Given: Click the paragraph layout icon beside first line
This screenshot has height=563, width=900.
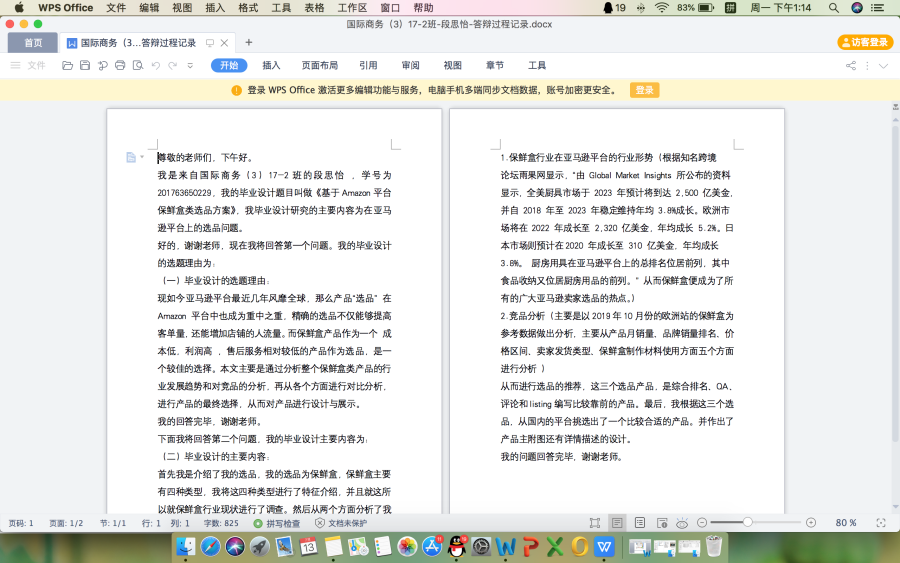Looking at the screenshot, I should tap(131, 157).
